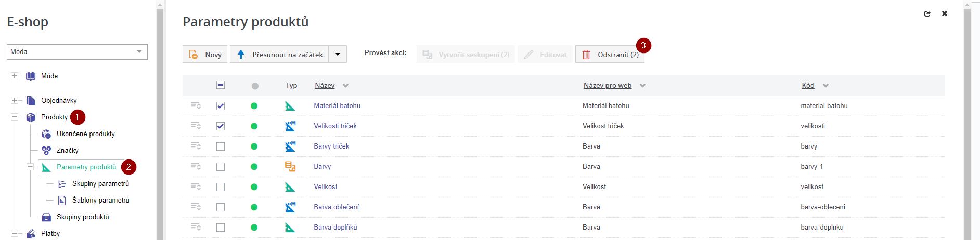The image size is (980, 240).
Task: Click green status dot for Velikost row
Action: [x=254, y=187]
